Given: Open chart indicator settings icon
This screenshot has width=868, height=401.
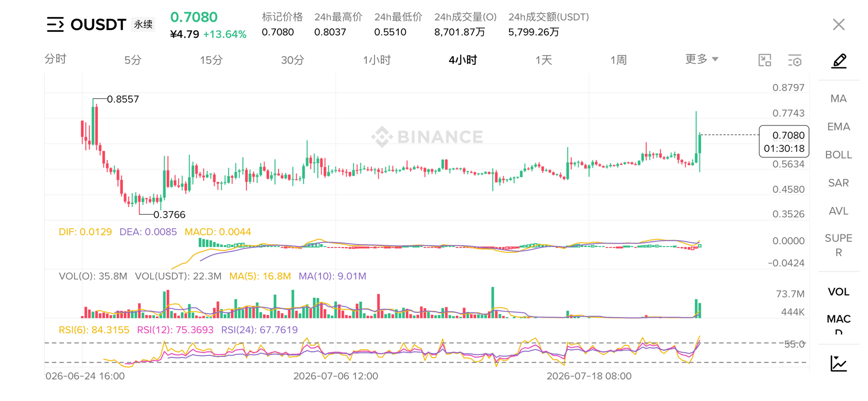Looking at the screenshot, I should coord(794,61).
